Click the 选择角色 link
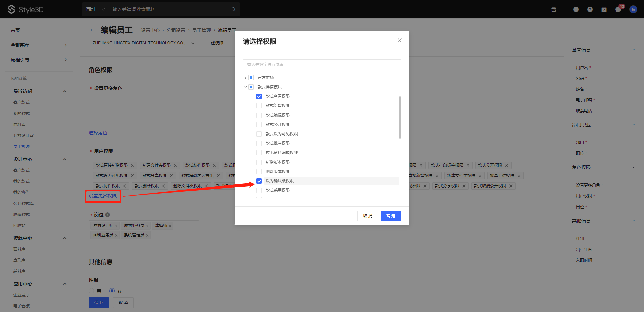The height and width of the screenshot is (312, 644). [98, 133]
